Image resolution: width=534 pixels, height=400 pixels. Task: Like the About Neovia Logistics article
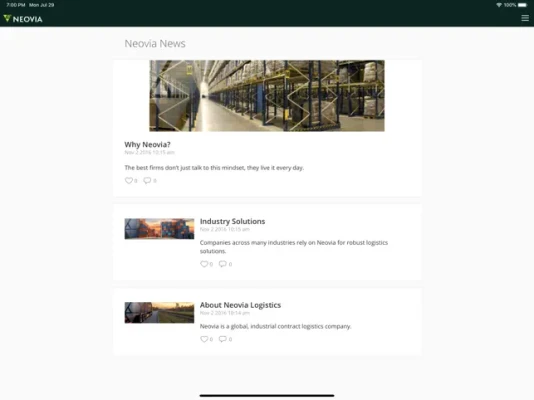(204, 339)
